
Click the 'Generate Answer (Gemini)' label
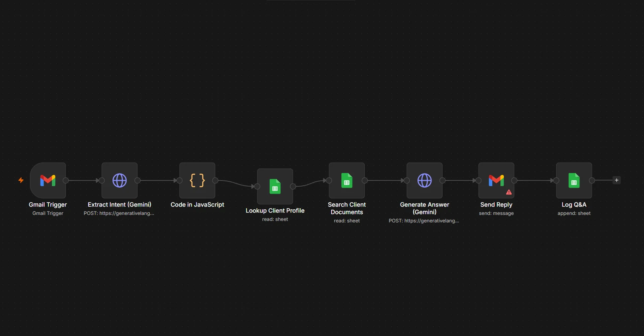(424, 208)
